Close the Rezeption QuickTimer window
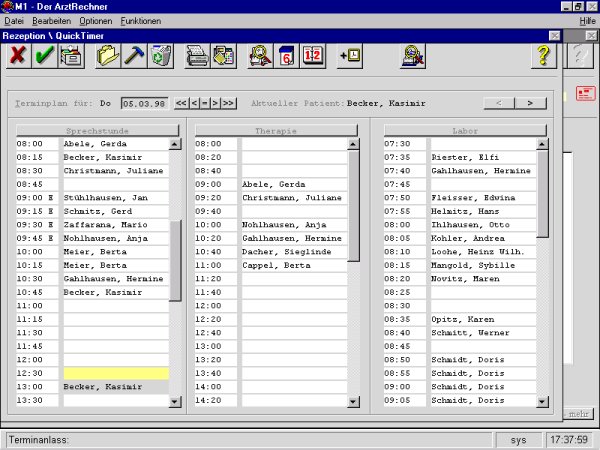 (554, 36)
